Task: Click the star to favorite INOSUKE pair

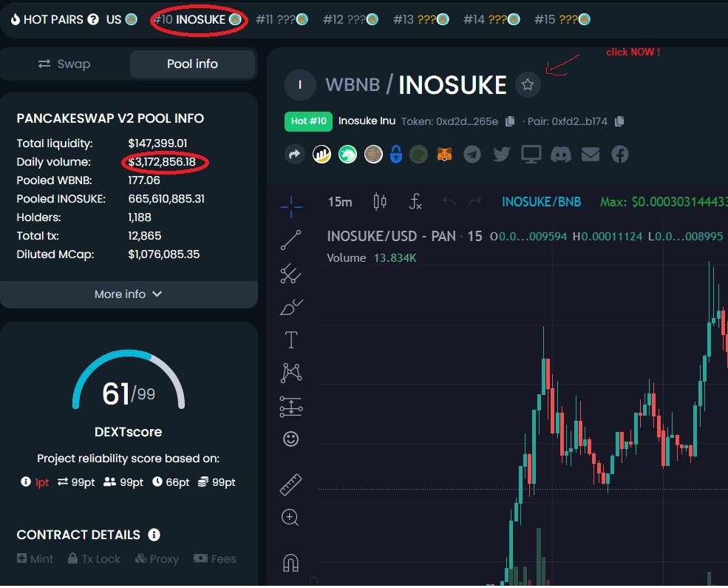Action: [x=528, y=85]
